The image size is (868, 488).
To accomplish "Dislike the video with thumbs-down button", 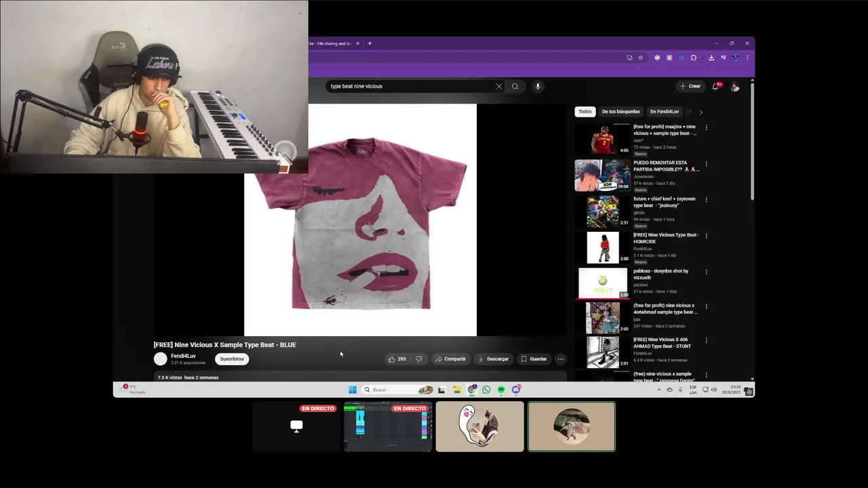I will (418, 359).
